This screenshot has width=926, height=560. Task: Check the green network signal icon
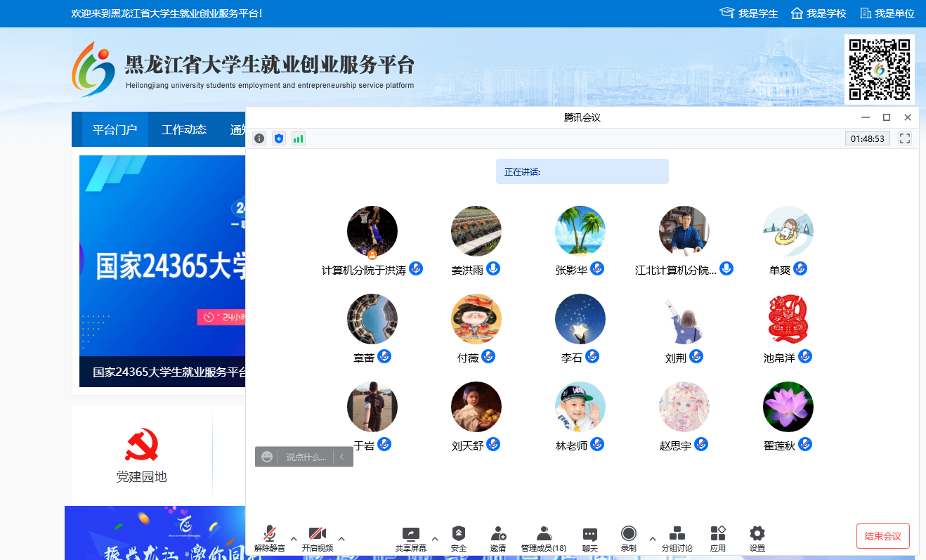point(299,138)
